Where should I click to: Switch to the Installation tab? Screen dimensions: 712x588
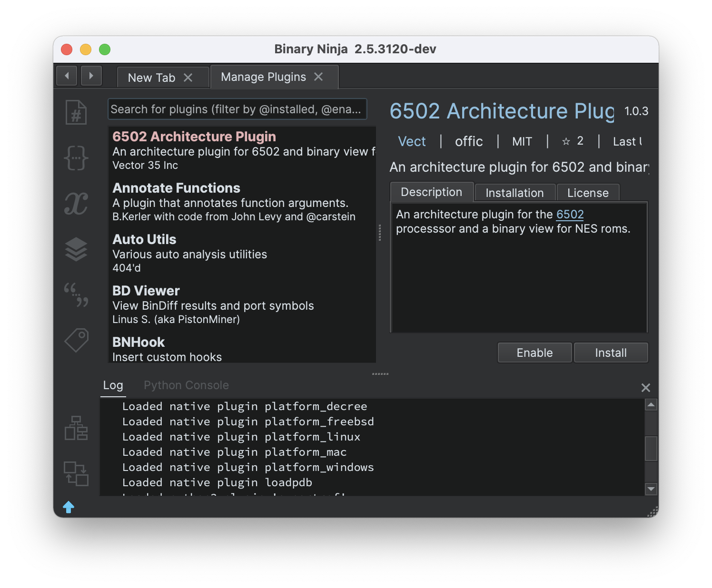515,193
